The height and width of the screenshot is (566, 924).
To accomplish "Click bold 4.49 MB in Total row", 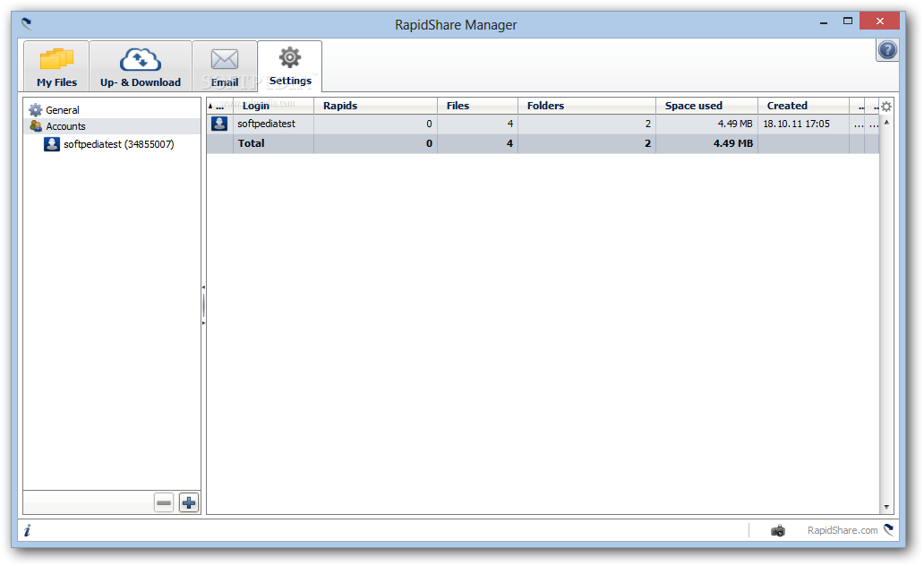I will coord(733,143).
